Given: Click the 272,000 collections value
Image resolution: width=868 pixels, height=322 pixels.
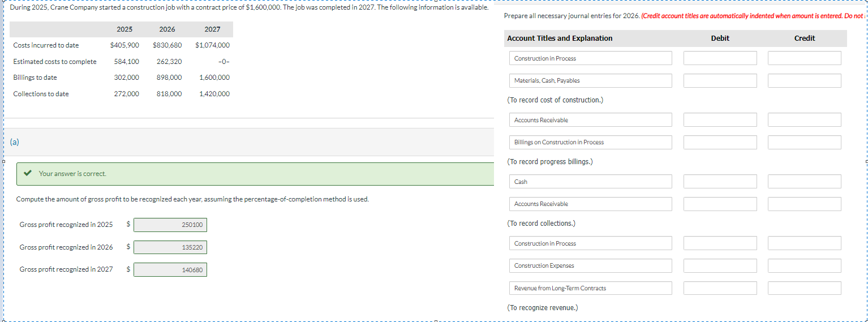Looking at the screenshot, I should [127, 94].
